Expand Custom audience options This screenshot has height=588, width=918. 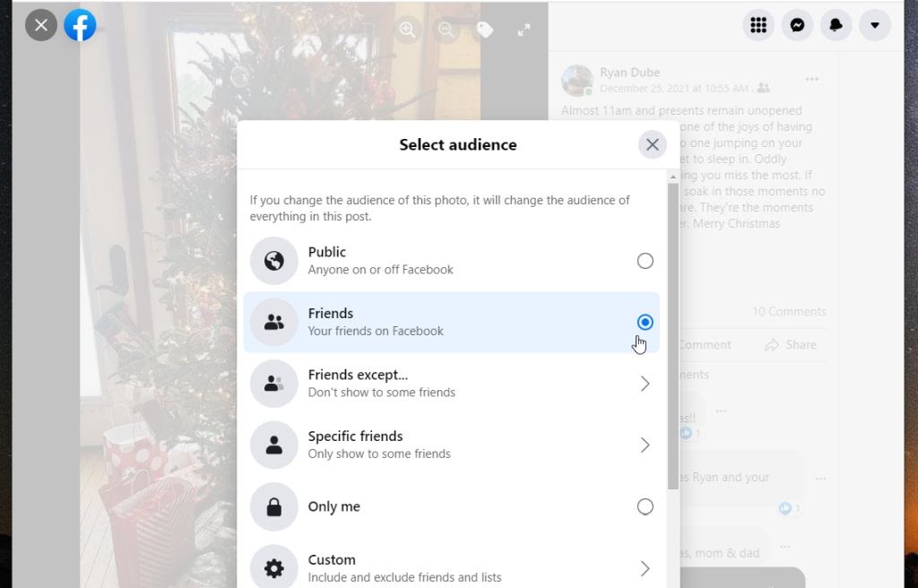[645, 568]
